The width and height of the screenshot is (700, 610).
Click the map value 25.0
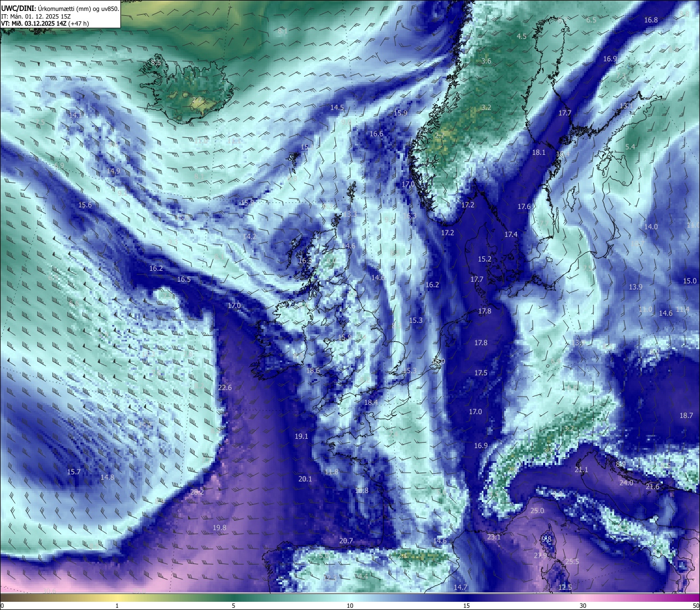click(x=538, y=510)
